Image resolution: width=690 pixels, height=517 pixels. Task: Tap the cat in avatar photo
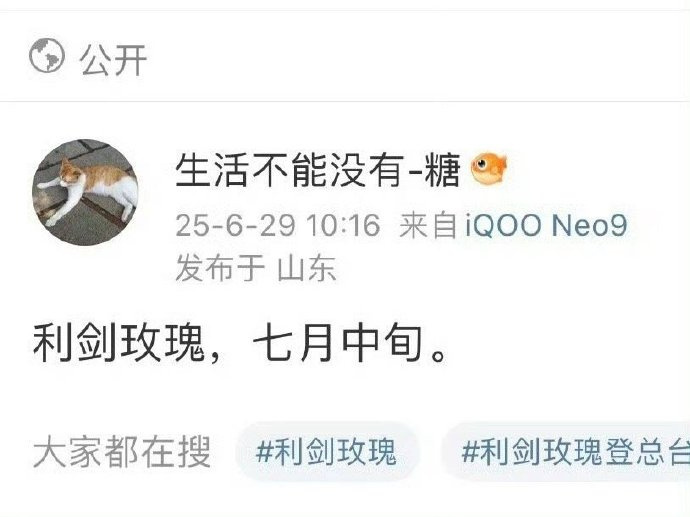[90, 189]
